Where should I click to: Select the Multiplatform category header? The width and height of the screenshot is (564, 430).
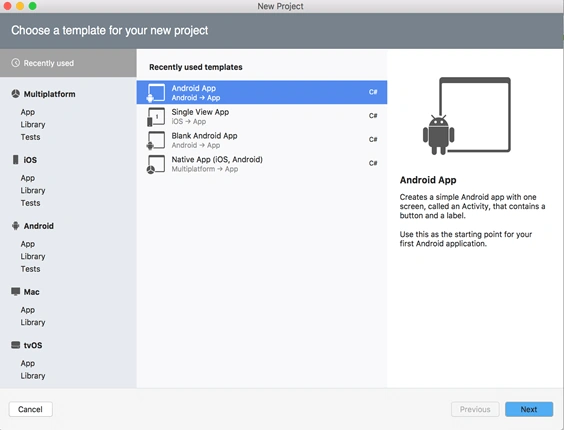point(50,94)
